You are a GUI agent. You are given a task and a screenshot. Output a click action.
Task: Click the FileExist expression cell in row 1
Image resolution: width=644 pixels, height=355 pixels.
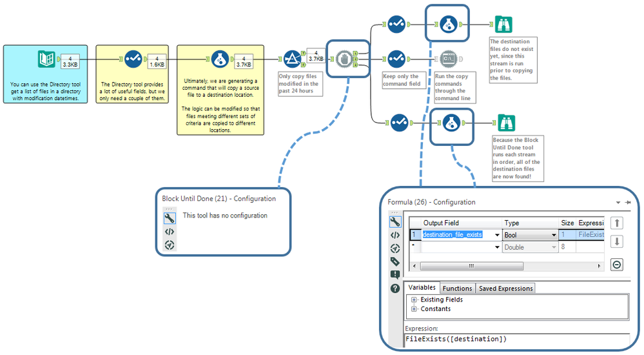pos(590,234)
